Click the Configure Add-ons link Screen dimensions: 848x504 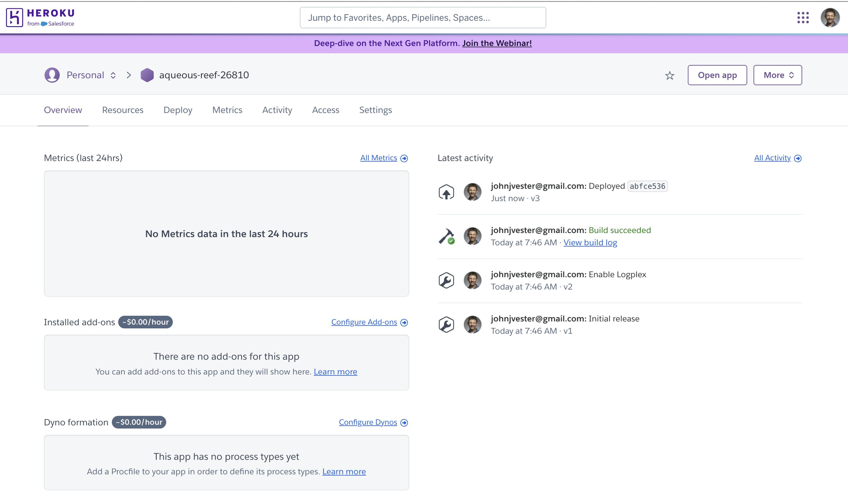[x=364, y=322]
